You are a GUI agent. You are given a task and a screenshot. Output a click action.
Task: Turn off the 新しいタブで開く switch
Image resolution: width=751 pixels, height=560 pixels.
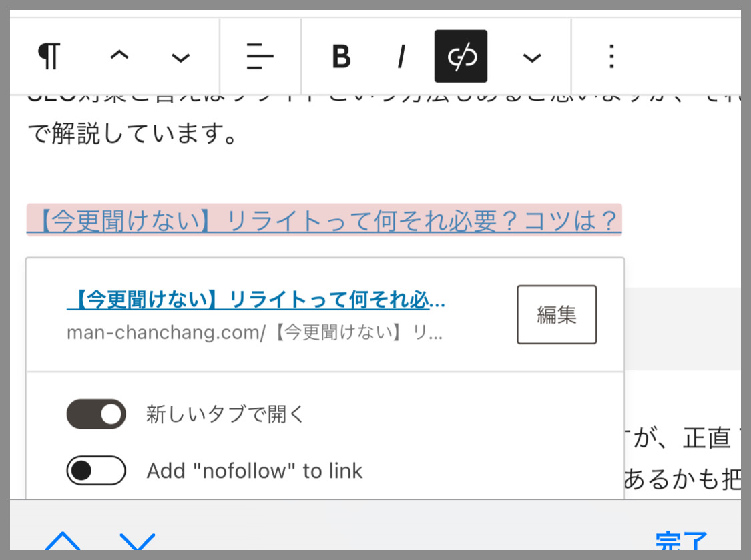[96, 414]
